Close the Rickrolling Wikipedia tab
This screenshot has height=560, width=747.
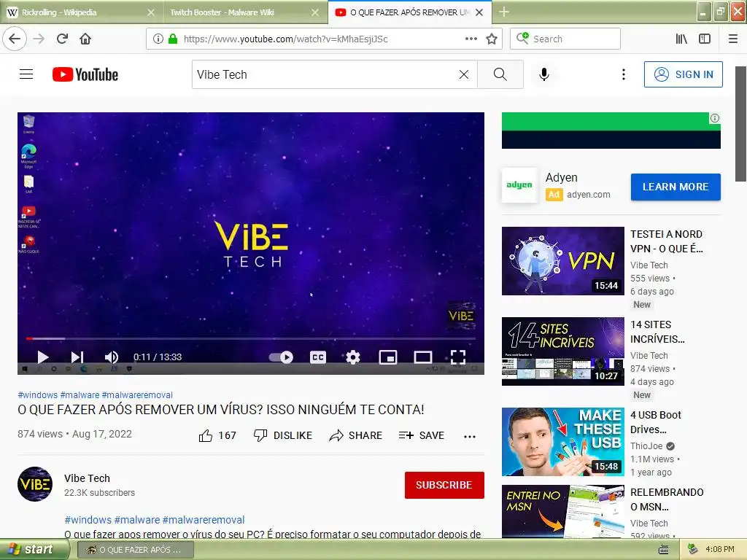pyautogui.click(x=151, y=12)
